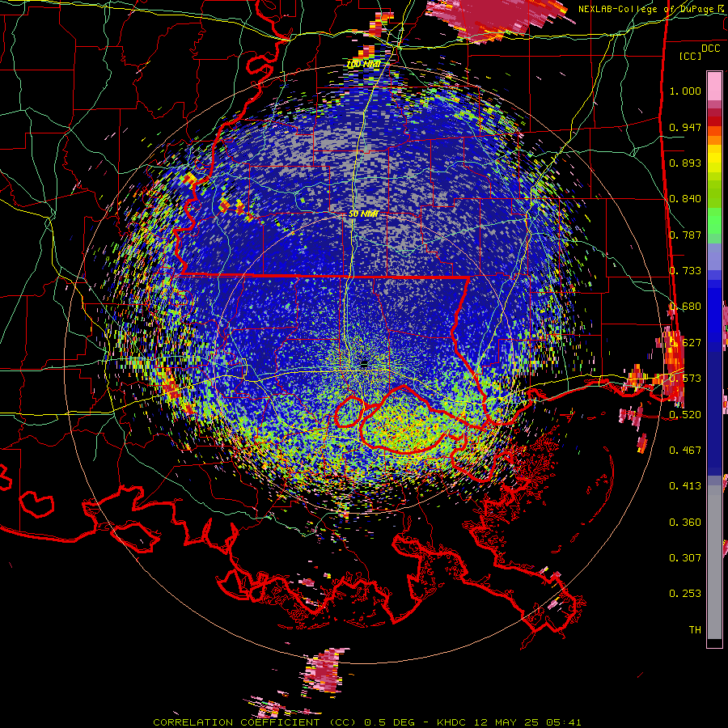Viewport: 728px width, 728px height.
Task: Click the 0.5 DEG elevation angle text
Action: pos(389,722)
